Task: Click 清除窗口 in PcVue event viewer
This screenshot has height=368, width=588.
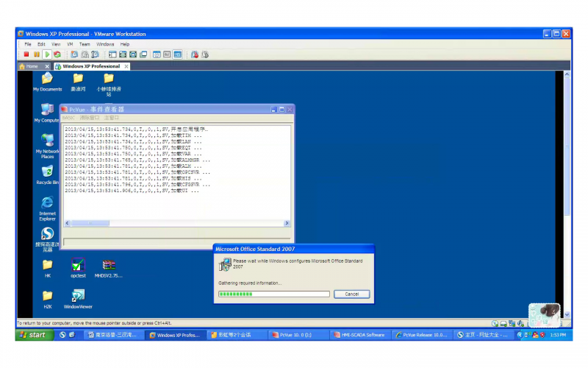Action: pyautogui.click(x=89, y=118)
